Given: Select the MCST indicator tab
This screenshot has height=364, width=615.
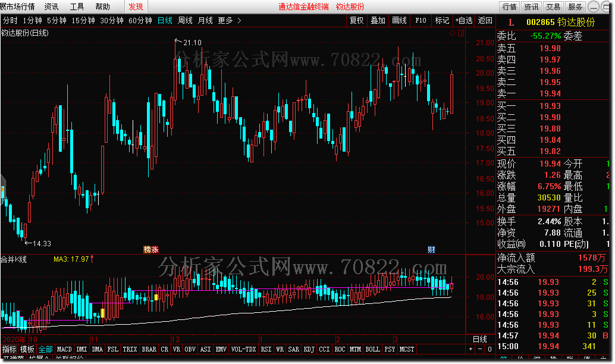Looking at the screenshot, I should tap(407, 349).
